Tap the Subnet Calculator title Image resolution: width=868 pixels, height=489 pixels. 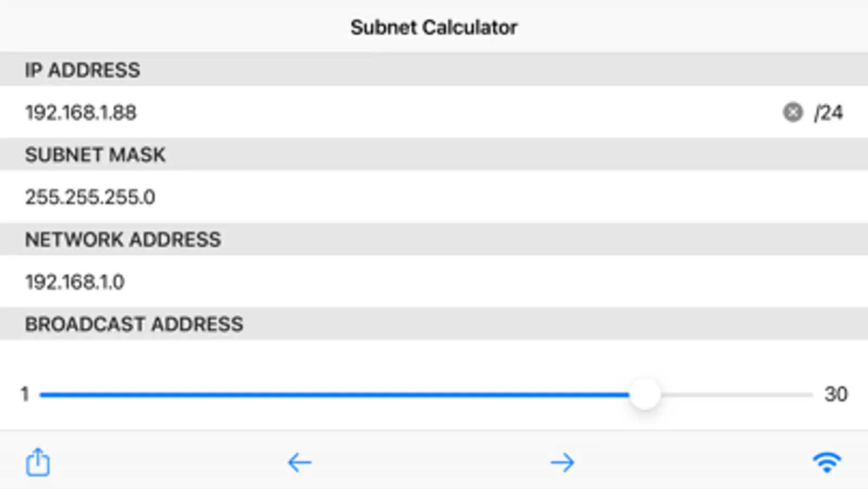[434, 27]
